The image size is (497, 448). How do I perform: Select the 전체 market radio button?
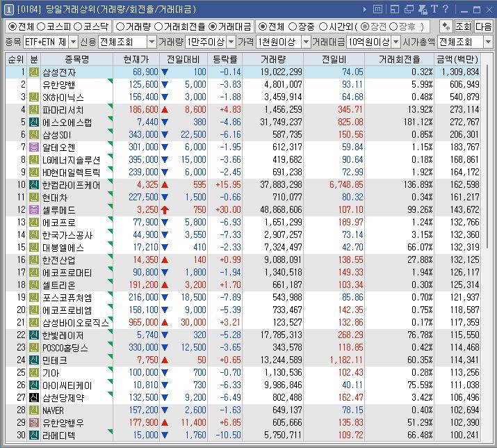point(13,26)
